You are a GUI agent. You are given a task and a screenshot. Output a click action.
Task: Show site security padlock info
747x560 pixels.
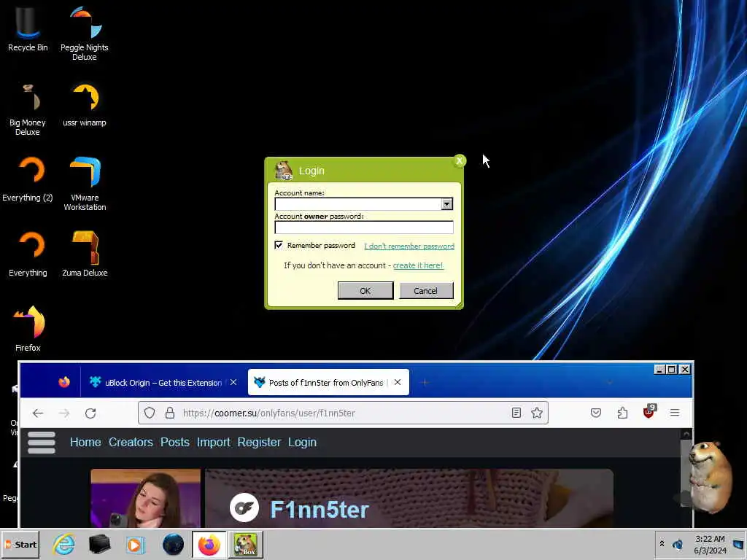tap(169, 413)
